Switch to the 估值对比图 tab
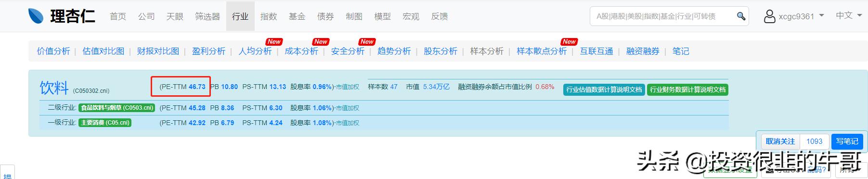 tap(104, 51)
